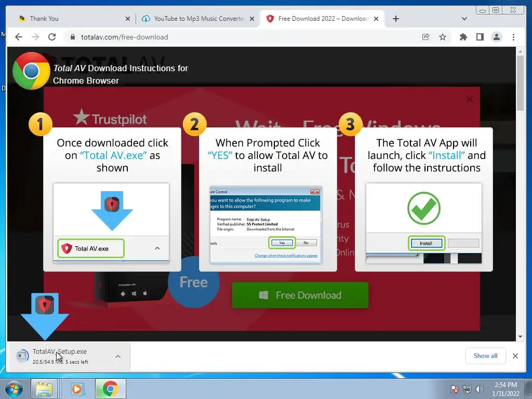The height and width of the screenshot is (399, 532).
Task: Expand the tab search chevron
Action: pos(464,19)
